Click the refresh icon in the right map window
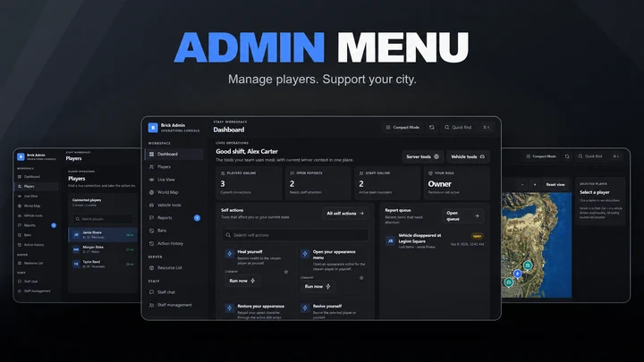 click(567, 156)
